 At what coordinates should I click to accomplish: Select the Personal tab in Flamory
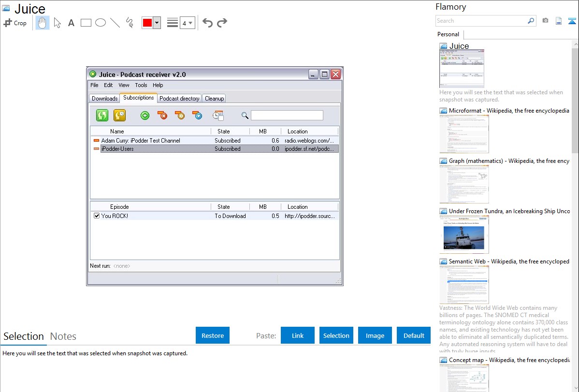tap(449, 34)
